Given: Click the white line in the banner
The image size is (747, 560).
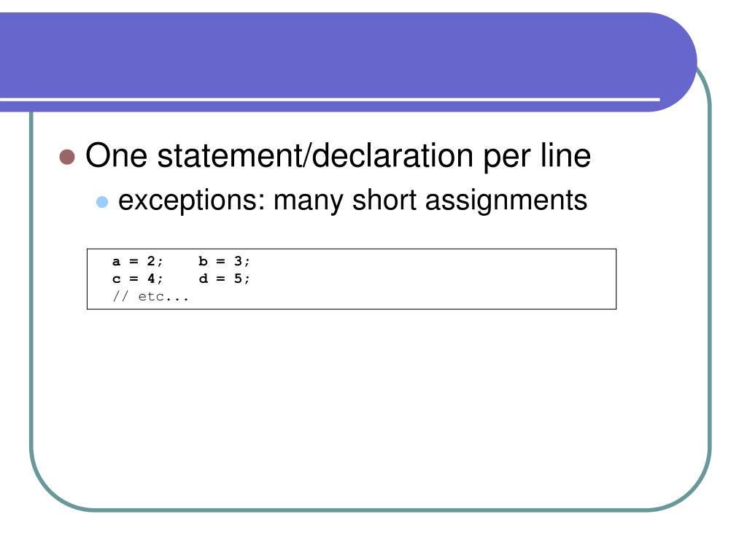Looking at the screenshot, I should coord(330,99).
